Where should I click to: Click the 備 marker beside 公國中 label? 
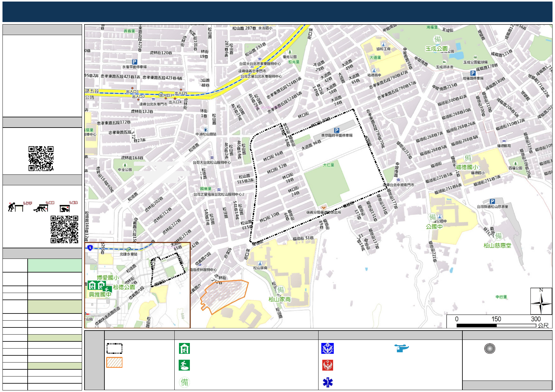[x=433, y=217]
